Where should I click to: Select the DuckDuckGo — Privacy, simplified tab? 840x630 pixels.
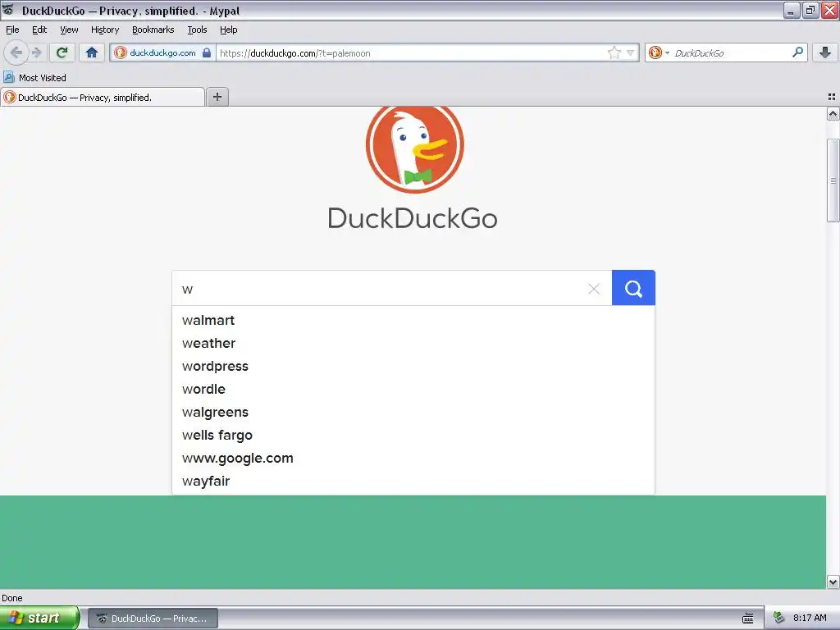pyautogui.click(x=103, y=98)
